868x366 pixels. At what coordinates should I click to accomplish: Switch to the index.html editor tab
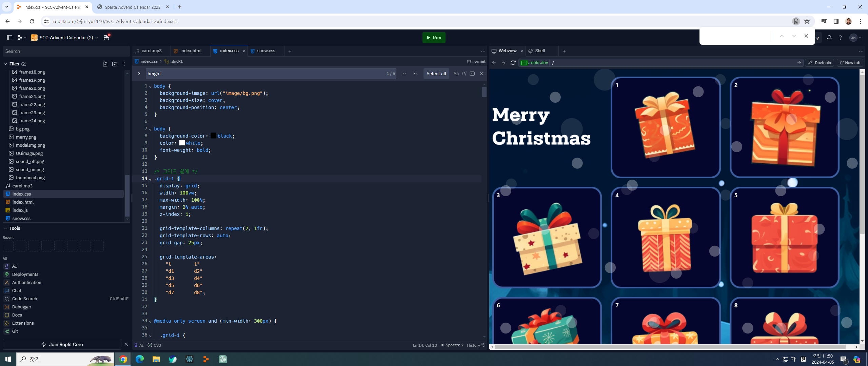191,51
